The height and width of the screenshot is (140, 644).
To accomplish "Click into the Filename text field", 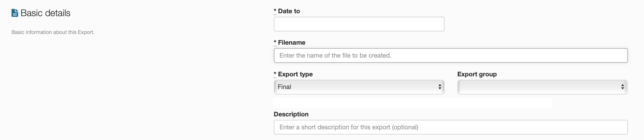I will point(451,56).
